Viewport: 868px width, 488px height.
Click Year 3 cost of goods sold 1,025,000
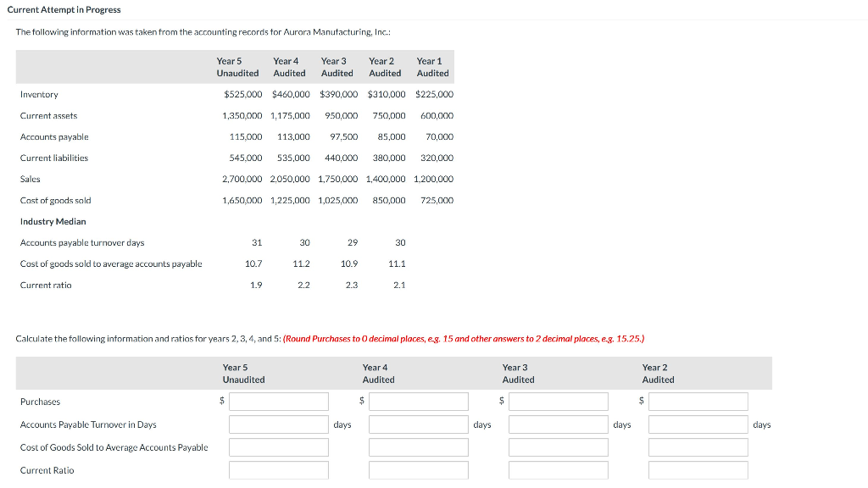tap(337, 200)
